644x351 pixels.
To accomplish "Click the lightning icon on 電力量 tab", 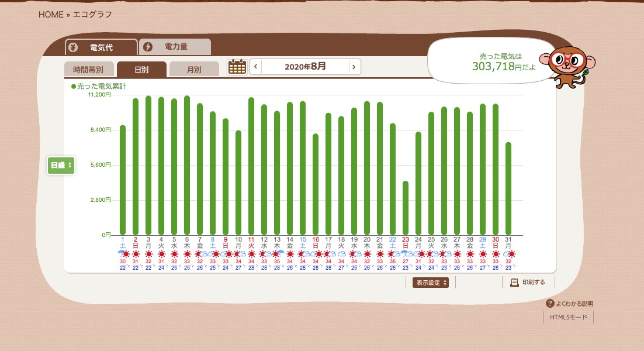I will click(148, 47).
